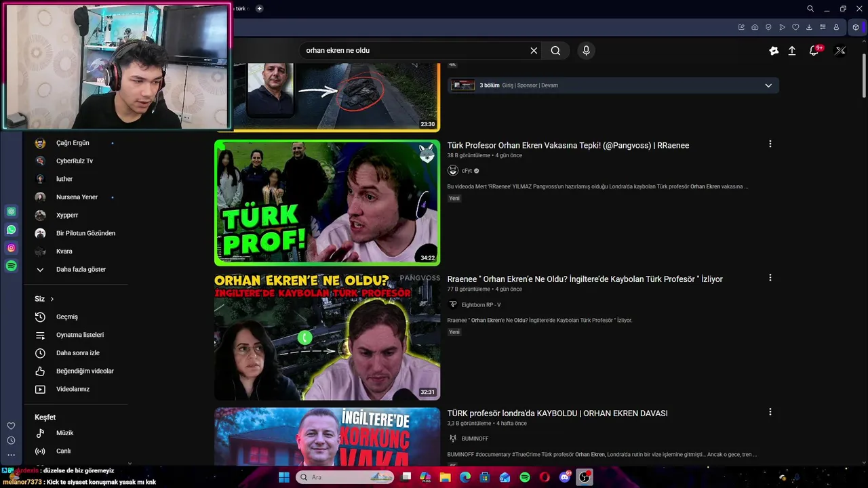The image size is (868, 488).
Task: Open the YouTube create/upload arrow icon
Action: coord(791,51)
